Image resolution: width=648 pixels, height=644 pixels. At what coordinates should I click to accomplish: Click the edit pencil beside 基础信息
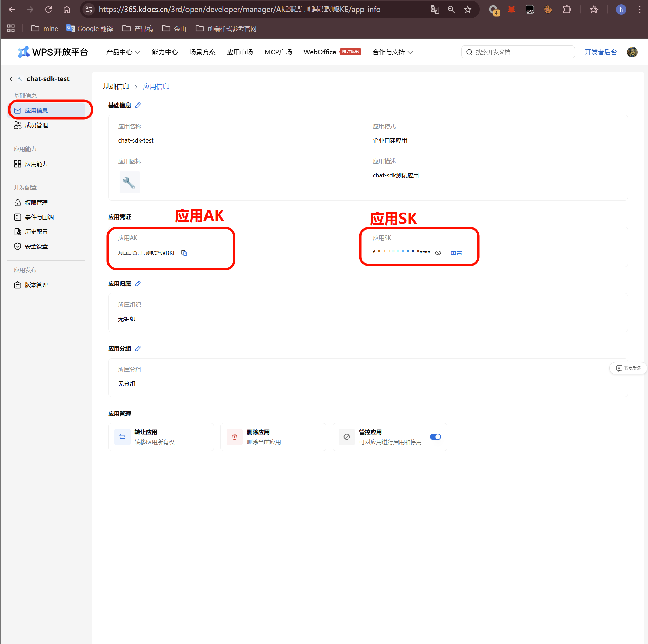(138, 105)
